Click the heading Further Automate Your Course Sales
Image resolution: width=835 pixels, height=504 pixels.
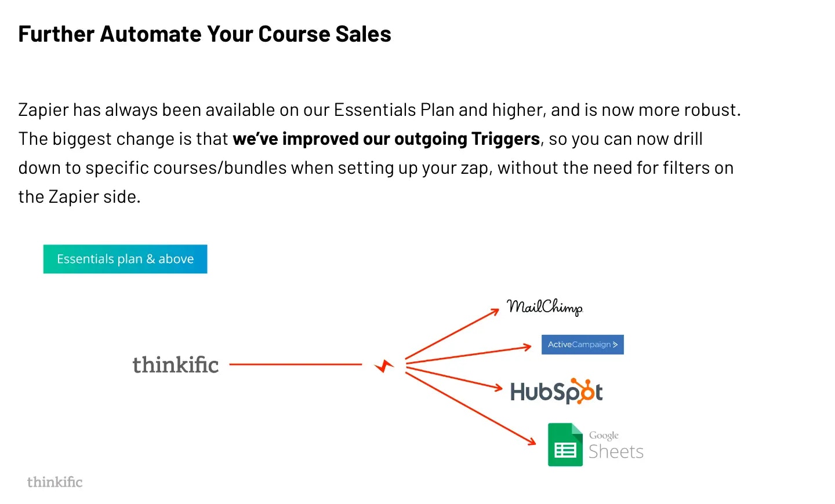click(x=205, y=34)
